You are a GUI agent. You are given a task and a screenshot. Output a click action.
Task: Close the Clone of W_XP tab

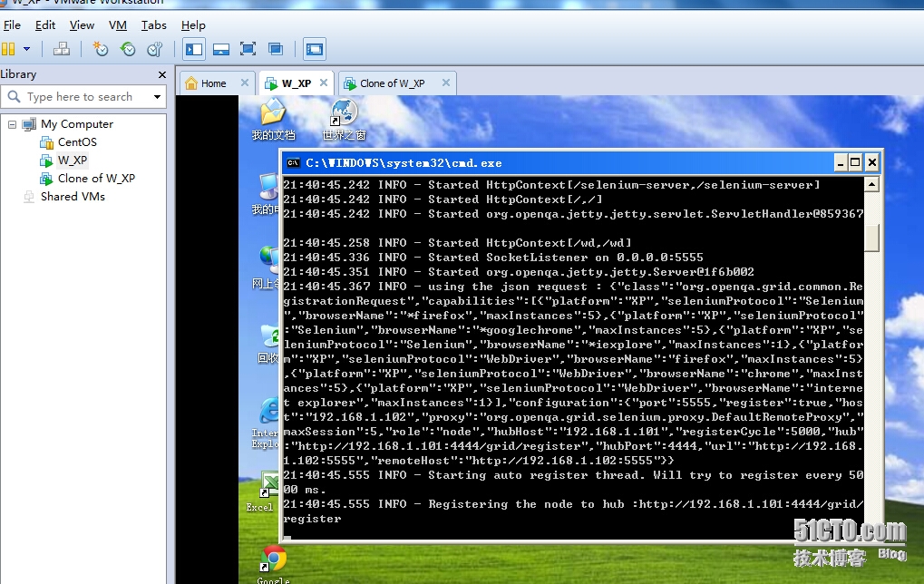(446, 83)
